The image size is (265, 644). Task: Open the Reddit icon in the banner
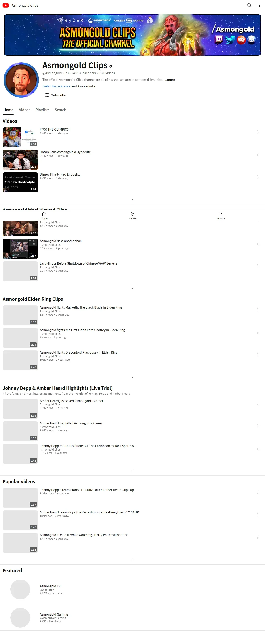point(241,40)
